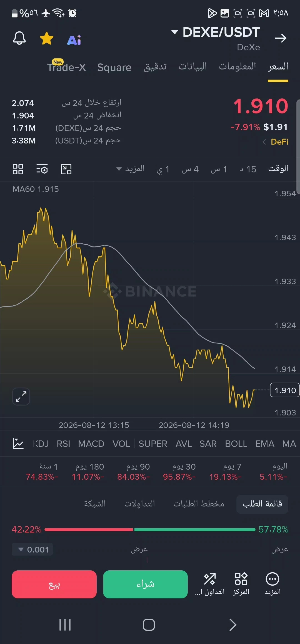Screen dimensions: 300x644
Task: Tap the scrollbar handle on the right edge
Action: [298, 147]
